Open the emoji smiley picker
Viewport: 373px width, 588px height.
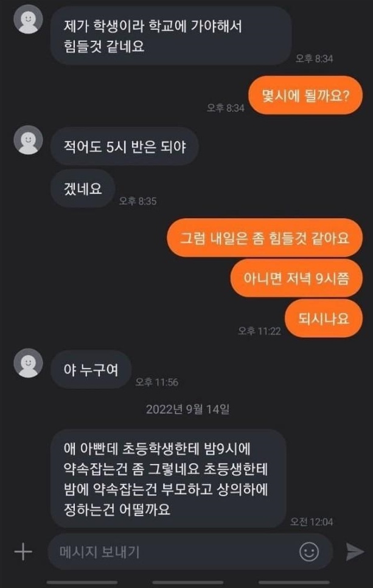(309, 552)
